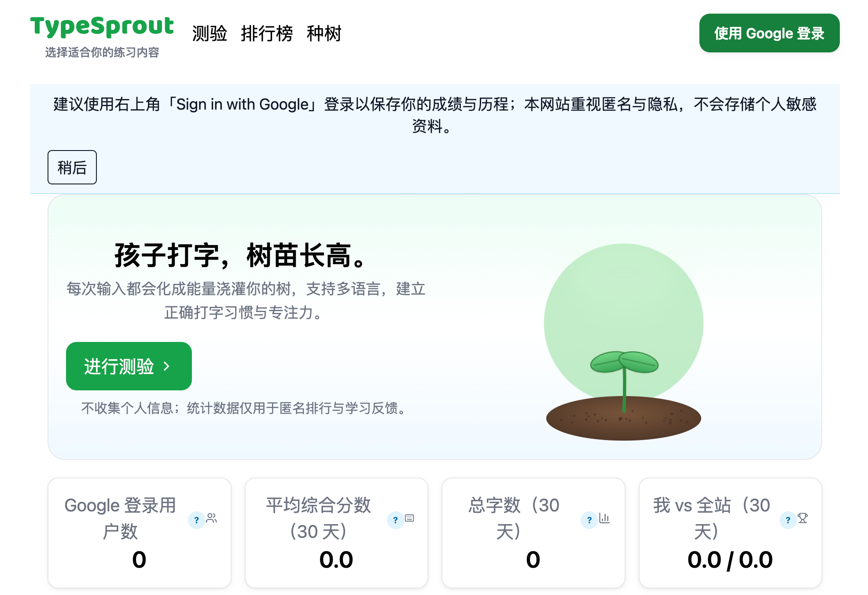The width and height of the screenshot is (868, 595).
Task: Click the chevron arrow on 进行测验 button
Action: [x=166, y=366]
